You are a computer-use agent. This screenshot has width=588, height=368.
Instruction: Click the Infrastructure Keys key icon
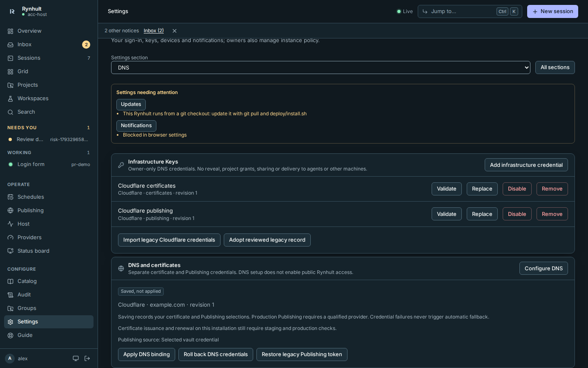point(121,165)
